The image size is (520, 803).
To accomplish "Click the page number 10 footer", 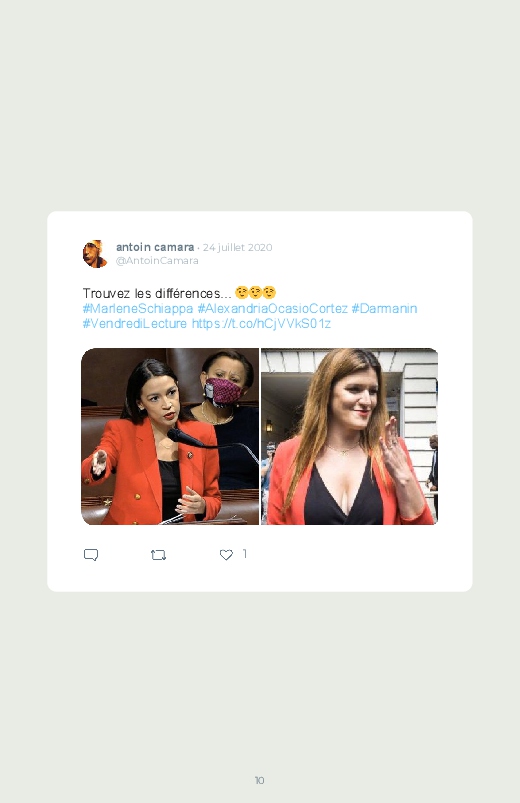I will point(260,780).
